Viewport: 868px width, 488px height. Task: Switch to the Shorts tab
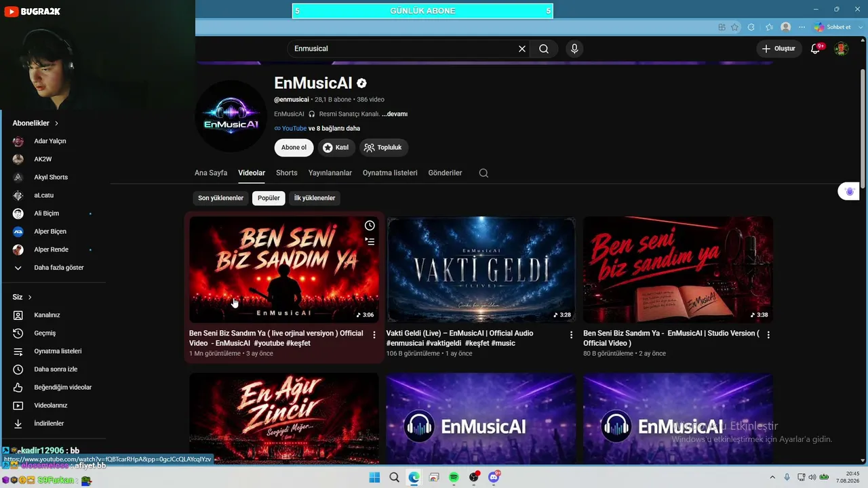point(287,173)
